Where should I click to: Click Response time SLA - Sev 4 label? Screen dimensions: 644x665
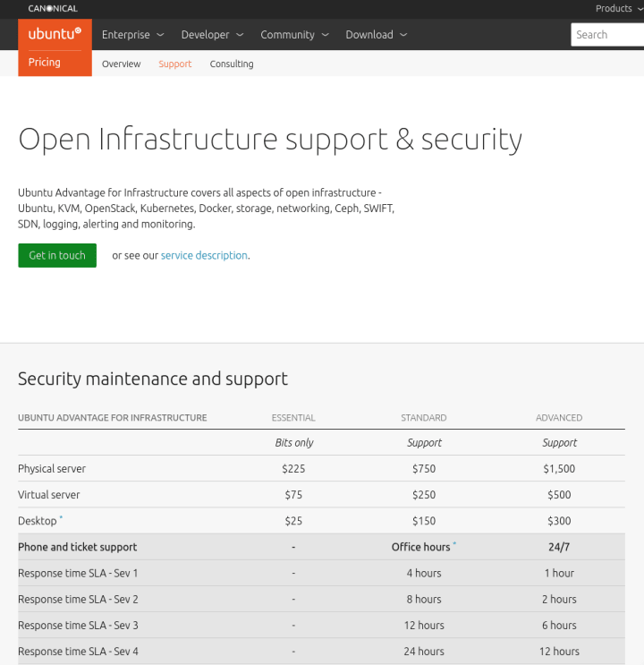[x=78, y=652]
